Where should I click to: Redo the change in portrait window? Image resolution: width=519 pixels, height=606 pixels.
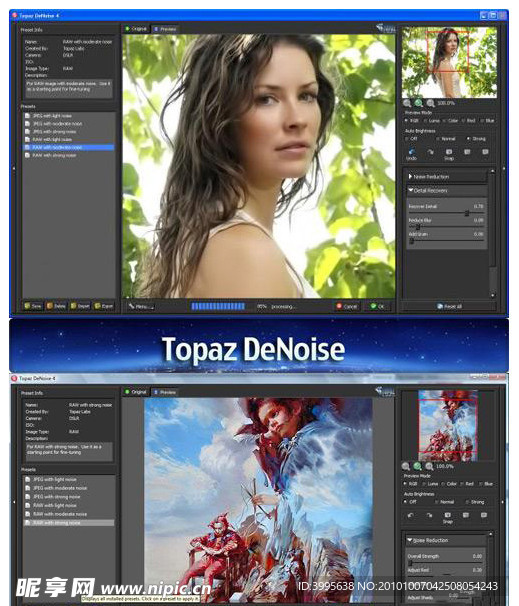point(430,152)
